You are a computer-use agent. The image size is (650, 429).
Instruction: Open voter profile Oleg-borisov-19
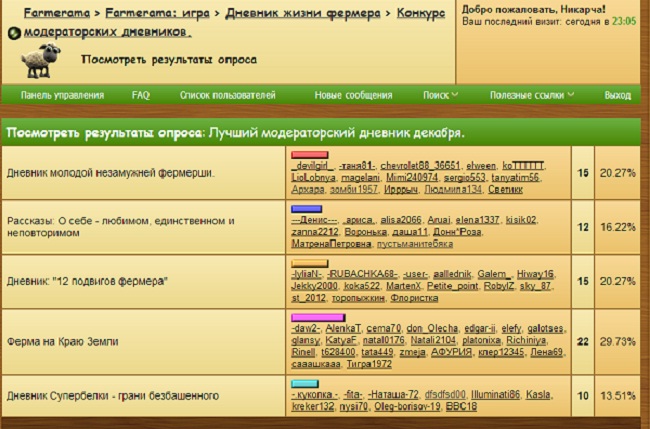pos(407,407)
